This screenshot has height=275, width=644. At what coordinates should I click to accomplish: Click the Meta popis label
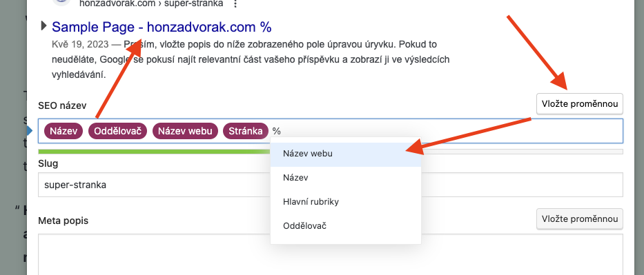coord(63,221)
